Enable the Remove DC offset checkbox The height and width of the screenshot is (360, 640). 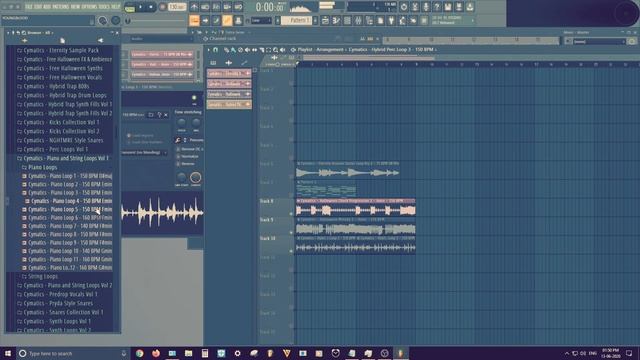tap(178, 149)
